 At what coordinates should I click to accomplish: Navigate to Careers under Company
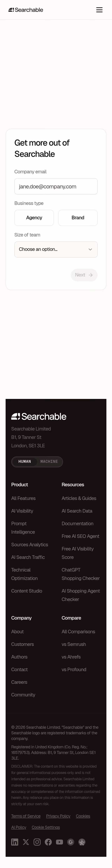[19, 682]
